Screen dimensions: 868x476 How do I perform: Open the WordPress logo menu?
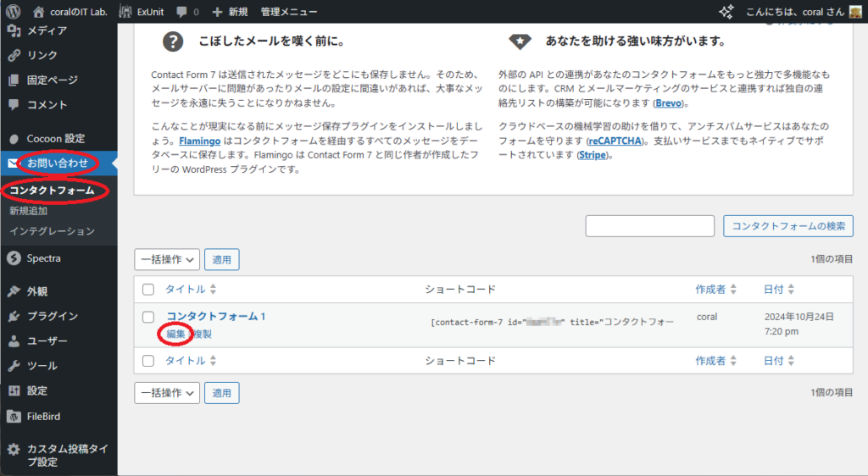pyautogui.click(x=13, y=11)
